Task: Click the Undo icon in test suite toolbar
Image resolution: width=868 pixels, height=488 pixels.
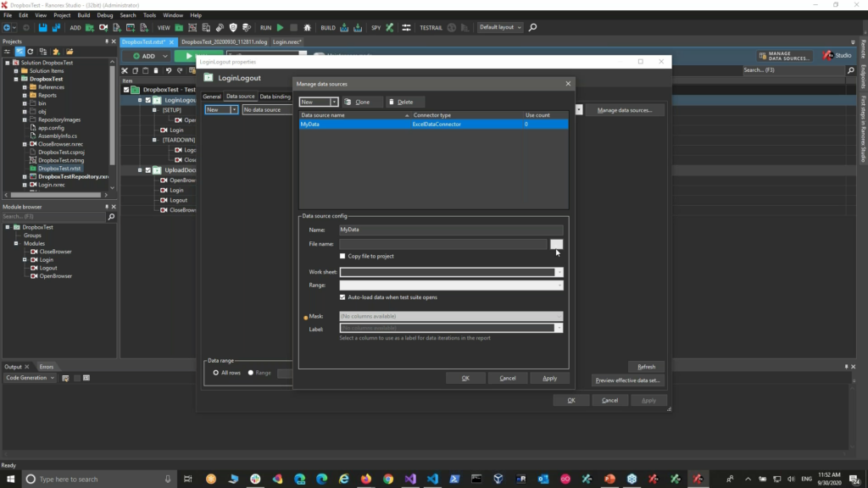Action: 169,71
